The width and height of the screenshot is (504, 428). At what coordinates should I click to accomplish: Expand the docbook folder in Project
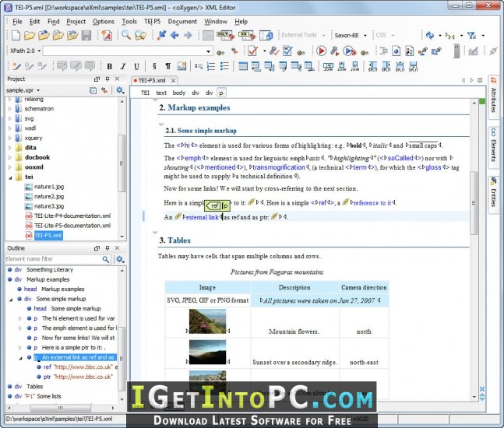point(10,158)
